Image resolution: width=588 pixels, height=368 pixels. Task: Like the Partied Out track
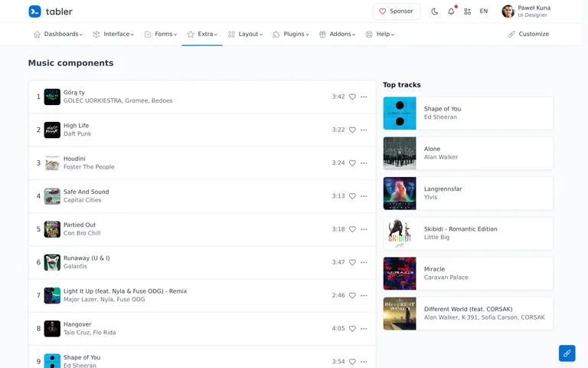(x=352, y=229)
